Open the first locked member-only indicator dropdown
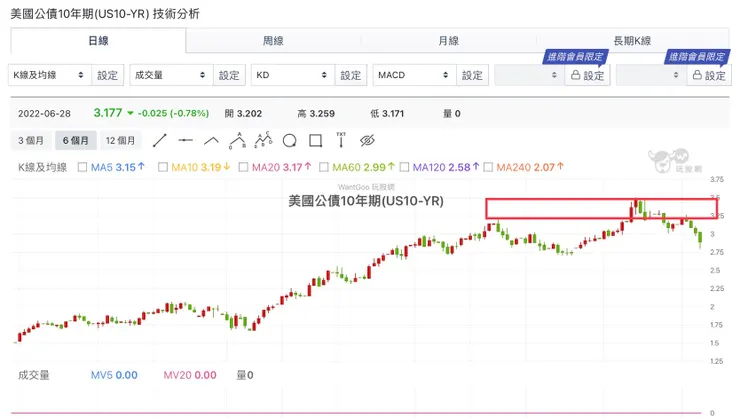740x418 pixels. 529,75
